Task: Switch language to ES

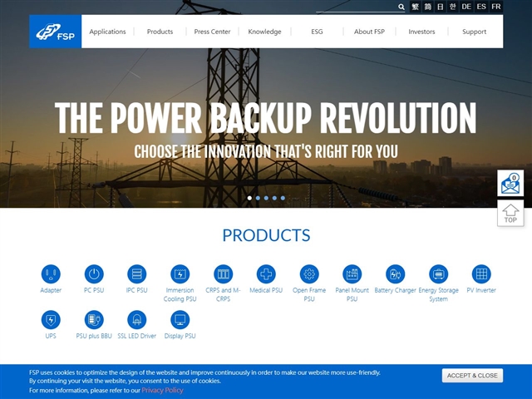Action: click(x=481, y=7)
